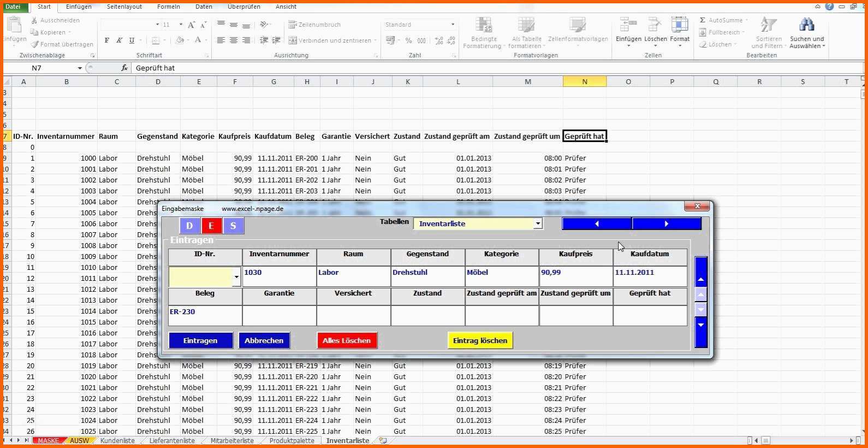Expand the ID-Nr. combo box

236,277
